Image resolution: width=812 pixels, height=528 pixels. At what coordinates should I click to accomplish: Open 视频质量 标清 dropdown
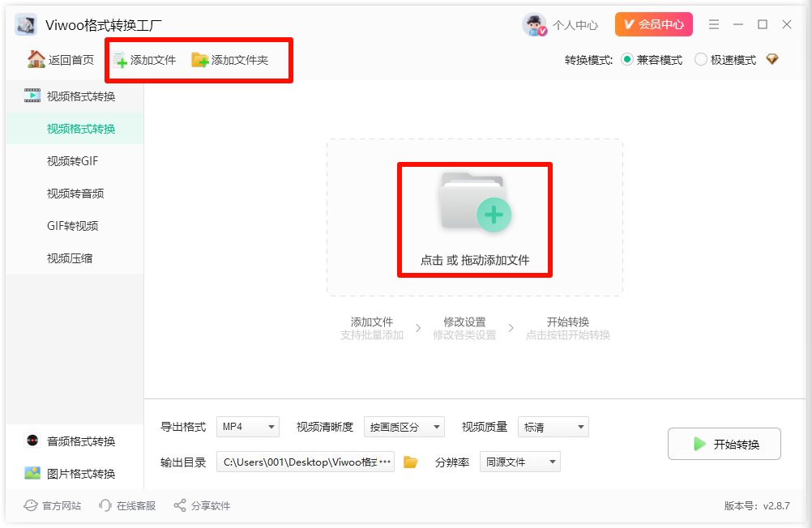coord(553,427)
